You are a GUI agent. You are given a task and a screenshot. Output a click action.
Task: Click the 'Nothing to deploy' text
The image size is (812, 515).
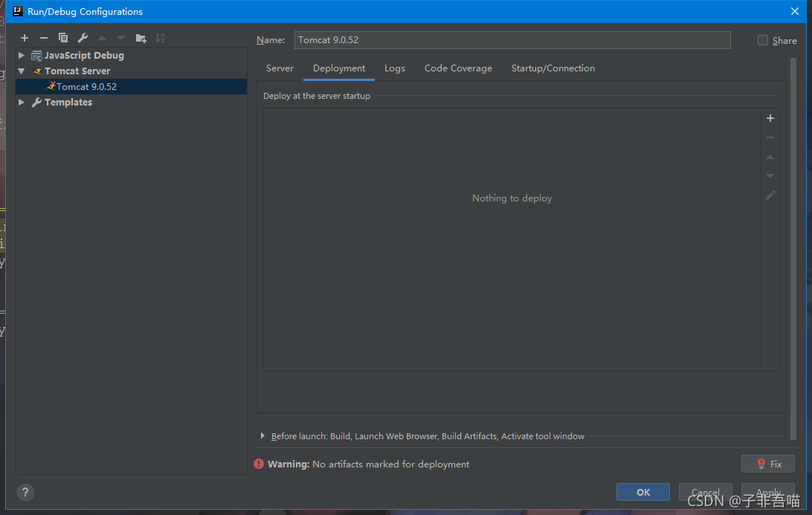coord(512,198)
